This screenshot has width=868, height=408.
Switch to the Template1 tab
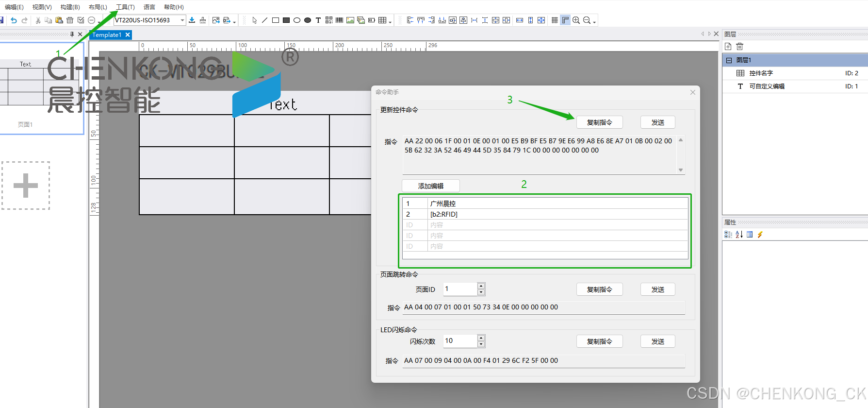pos(107,35)
